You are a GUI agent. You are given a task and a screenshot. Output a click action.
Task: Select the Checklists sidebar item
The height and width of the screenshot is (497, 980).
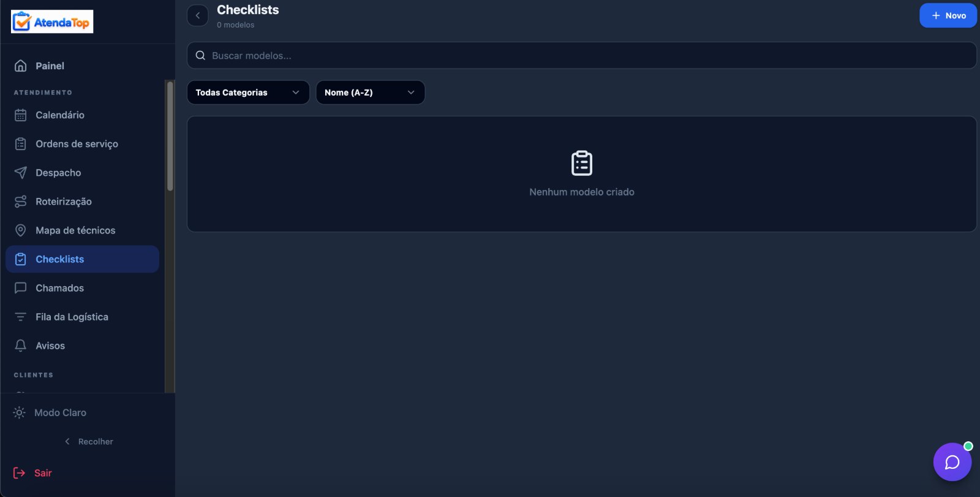click(x=82, y=259)
